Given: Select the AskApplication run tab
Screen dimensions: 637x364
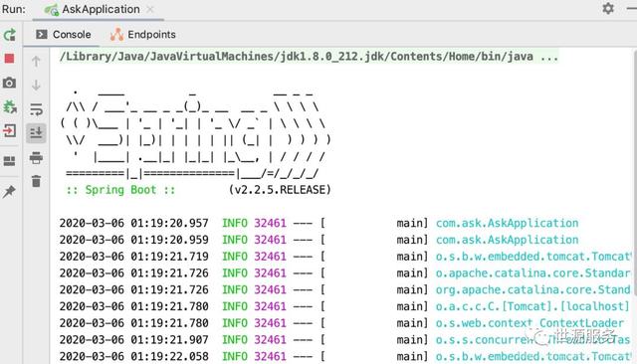Looking at the screenshot, I should coord(93,9).
